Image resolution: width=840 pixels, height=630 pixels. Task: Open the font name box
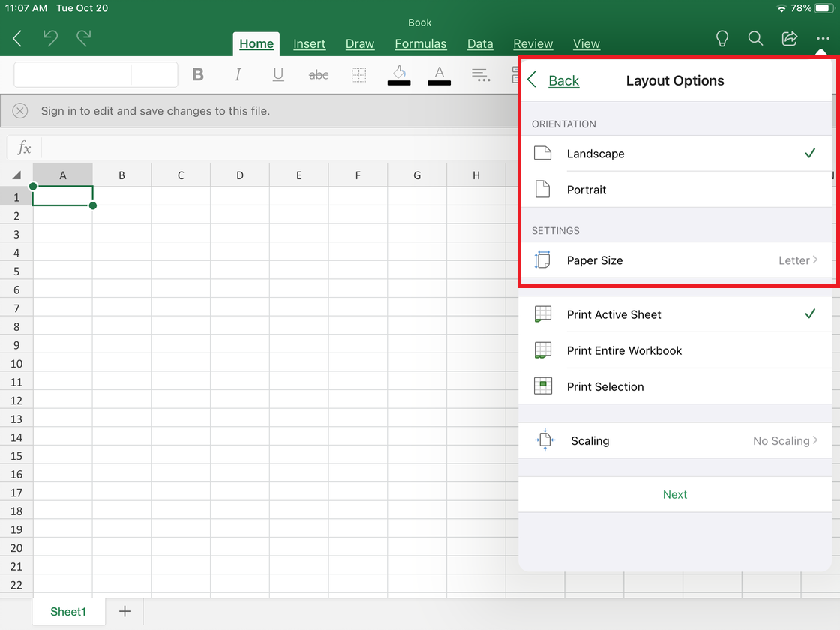[73, 74]
